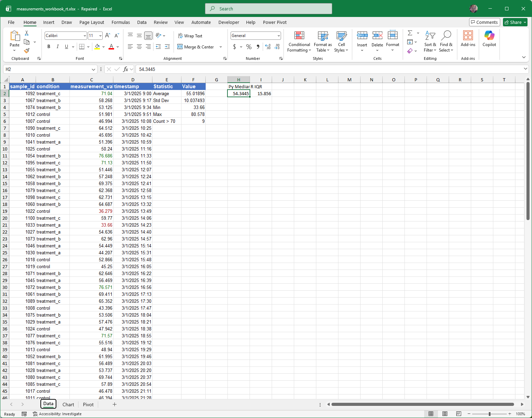Click the Top Align icon
532x418 pixels.
(x=130, y=35)
